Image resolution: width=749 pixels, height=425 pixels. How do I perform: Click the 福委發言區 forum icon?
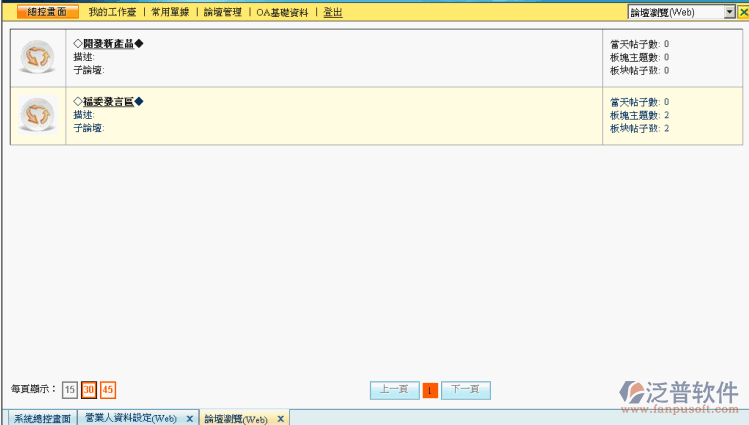pyautogui.click(x=37, y=115)
